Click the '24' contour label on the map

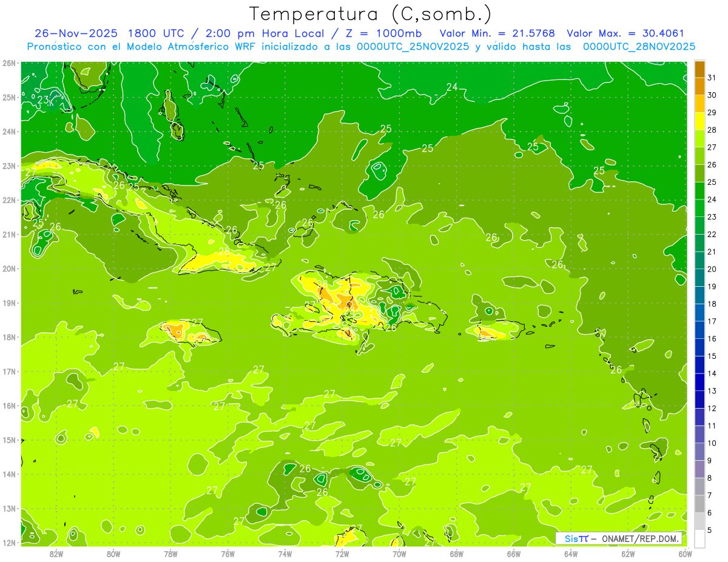tap(452, 87)
